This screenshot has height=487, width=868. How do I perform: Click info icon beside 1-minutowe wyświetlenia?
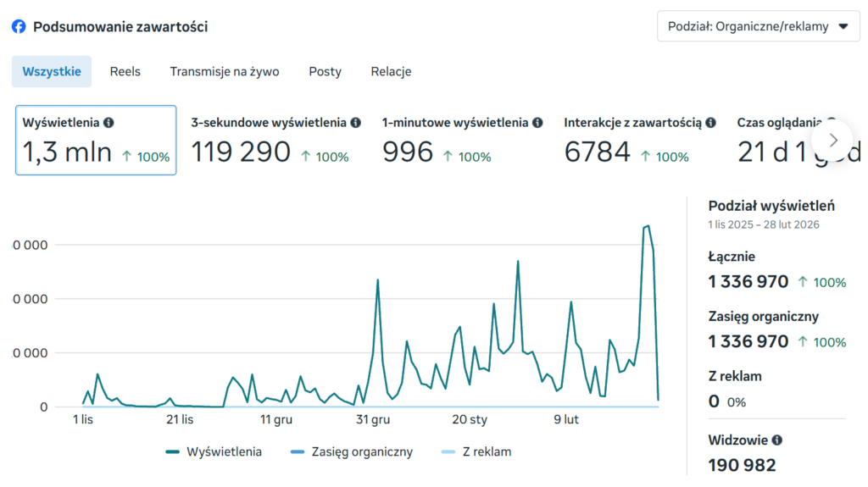pos(537,123)
